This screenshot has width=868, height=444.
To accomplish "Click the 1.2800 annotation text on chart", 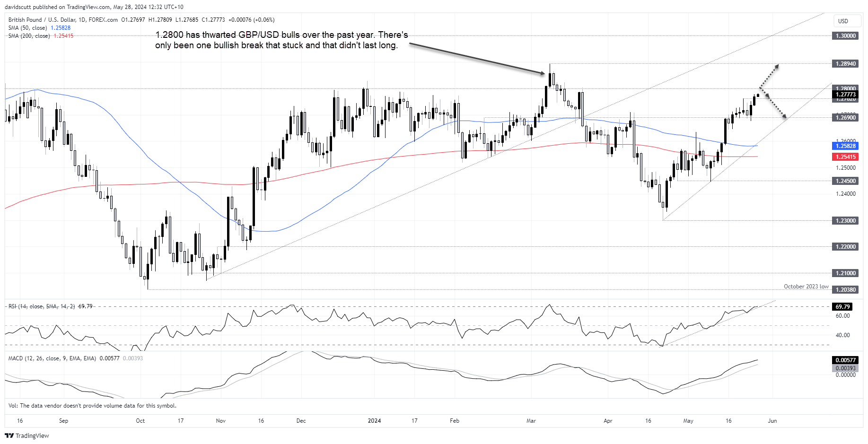I will pos(281,40).
